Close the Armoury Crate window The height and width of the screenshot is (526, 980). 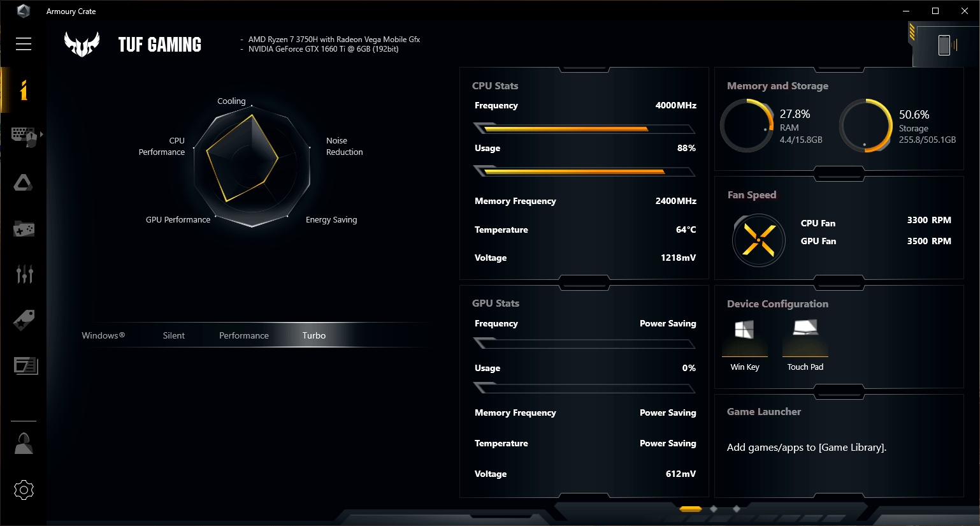click(x=965, y=11)
